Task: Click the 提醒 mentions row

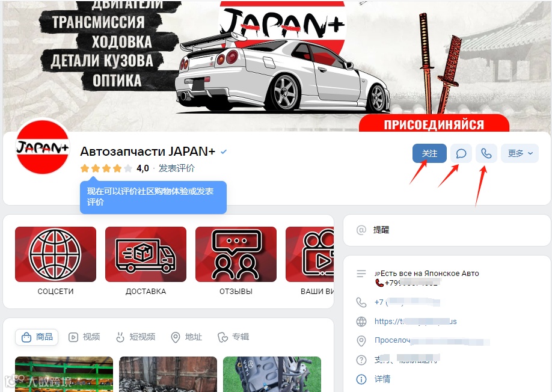Action: [x=447, y=230]
